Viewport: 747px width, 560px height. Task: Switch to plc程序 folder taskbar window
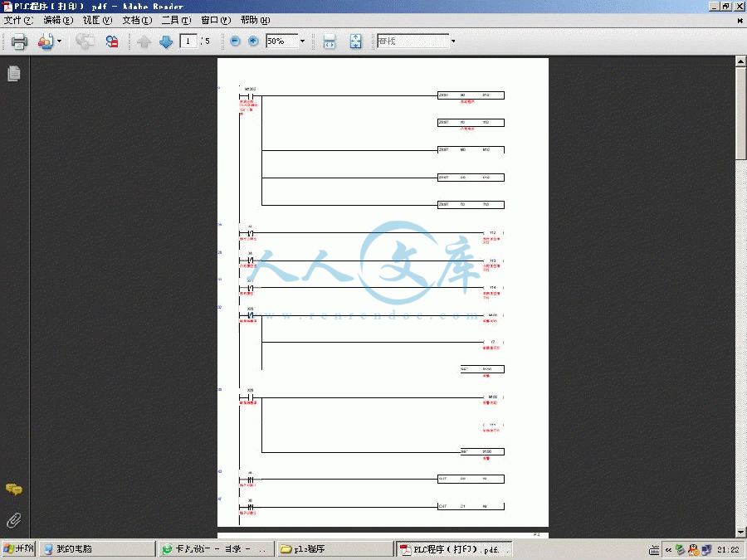[335, 549]
